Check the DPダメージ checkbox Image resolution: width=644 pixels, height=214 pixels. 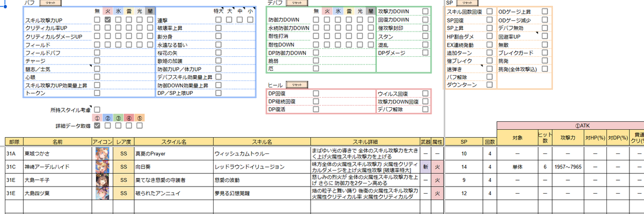pyautogui.click(x=425, y=53)
